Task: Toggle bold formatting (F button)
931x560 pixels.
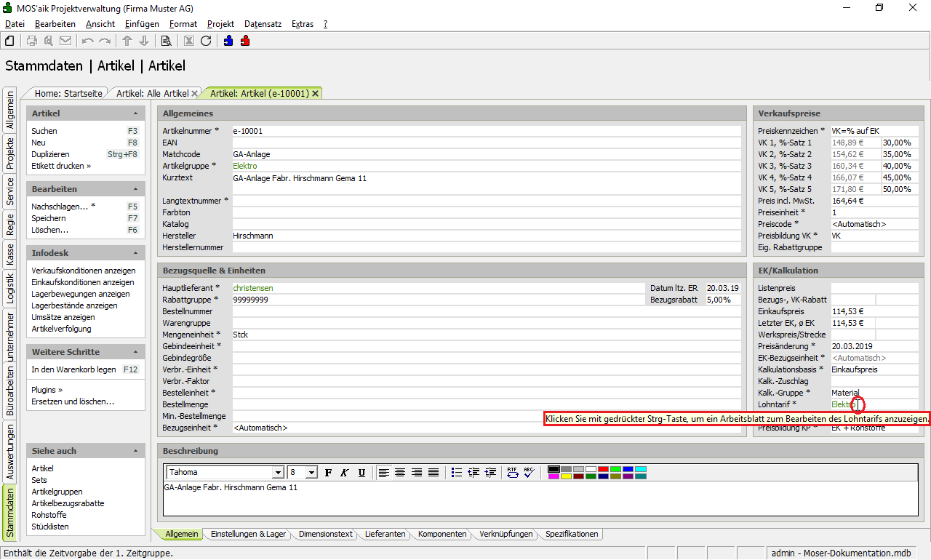Action: (328, 473)
